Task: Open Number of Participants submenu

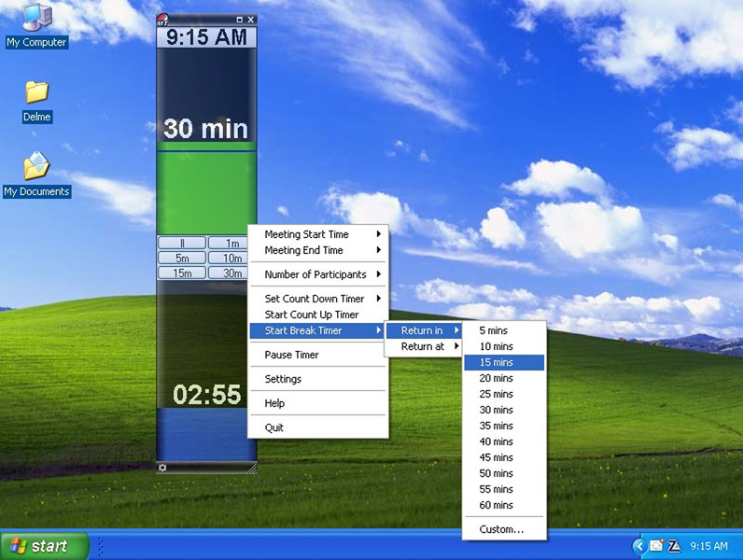Action: pyautogui.click(x=318, y=274)
